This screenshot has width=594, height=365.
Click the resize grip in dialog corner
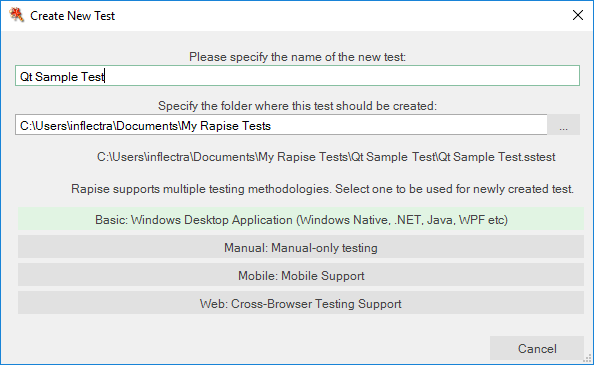(588, 359)
